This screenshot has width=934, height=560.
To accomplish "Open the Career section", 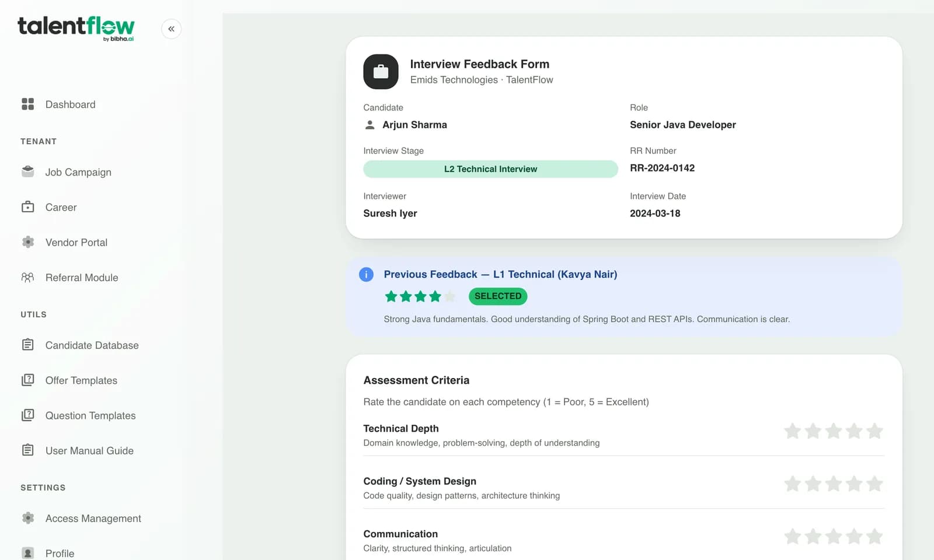I will 61,207.
